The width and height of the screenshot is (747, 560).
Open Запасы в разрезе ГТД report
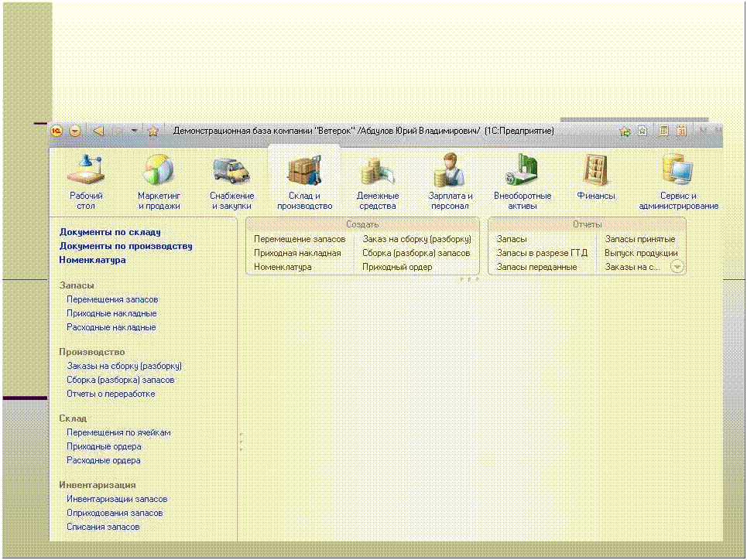[x=542, y=253]
